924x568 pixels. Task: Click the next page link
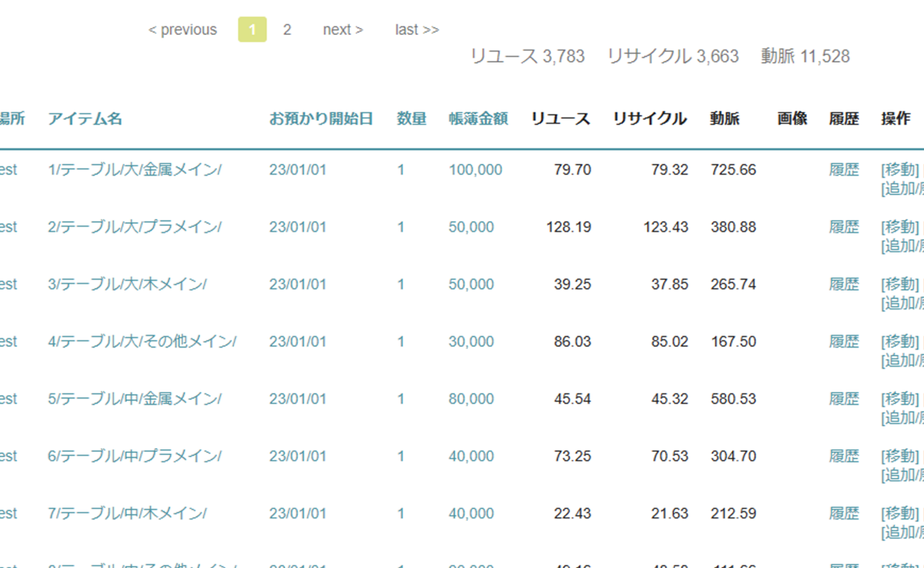(x=343, y=30)
